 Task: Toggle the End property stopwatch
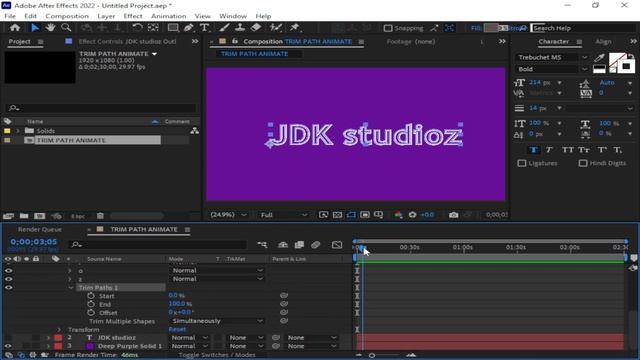[x=91, y=304]
